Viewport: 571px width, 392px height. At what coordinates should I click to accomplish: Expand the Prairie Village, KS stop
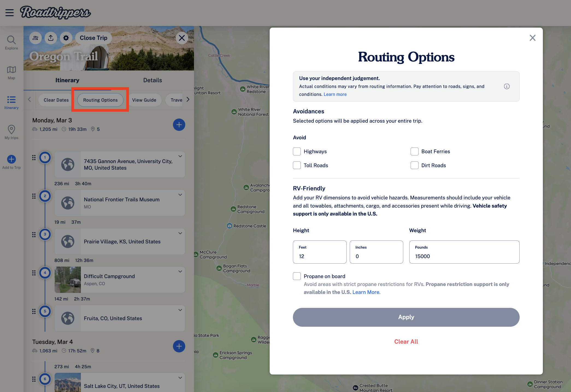point(180,233)
